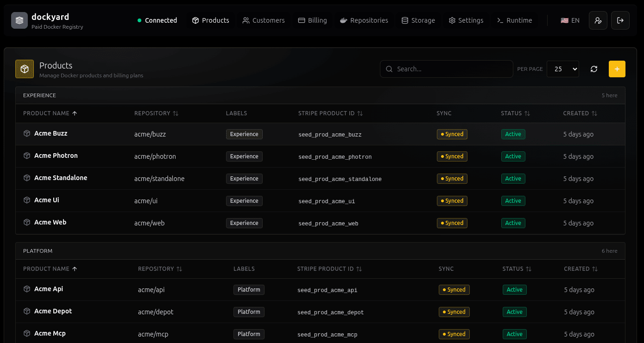644x343 pixels.
Task: Sort Experience table by Stripe Product ID
Action: pyautogui.click(x=330, y=113)
